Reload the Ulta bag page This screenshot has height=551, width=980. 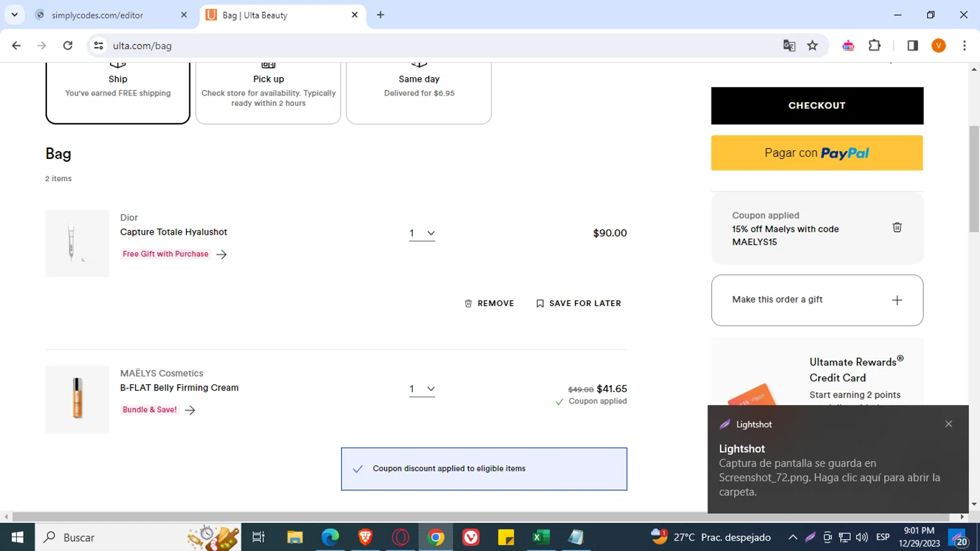(x=68, y=46)
